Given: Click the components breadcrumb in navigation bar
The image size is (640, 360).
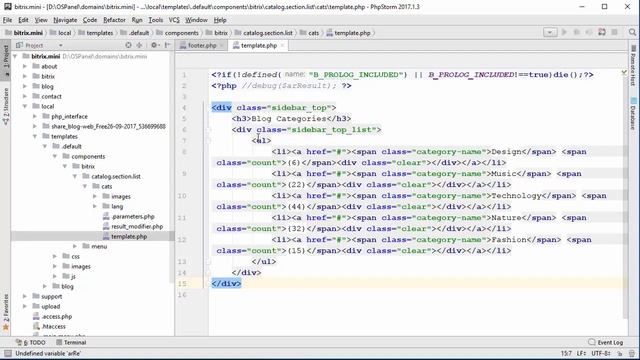Looking at the screenshot, I should tap(178, 33).
